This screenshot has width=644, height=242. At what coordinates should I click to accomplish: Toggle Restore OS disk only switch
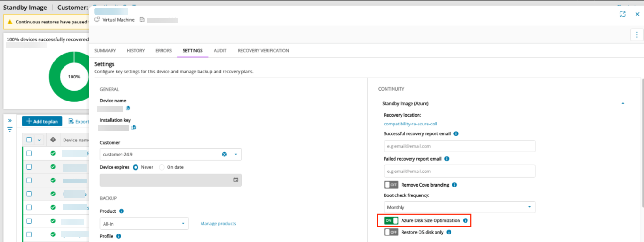391,232
